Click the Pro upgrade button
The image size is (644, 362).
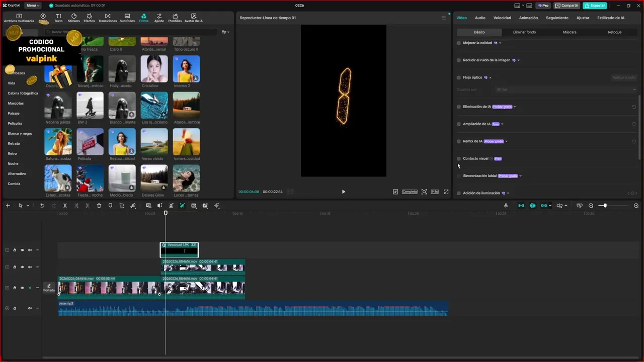tap(543, 6)
